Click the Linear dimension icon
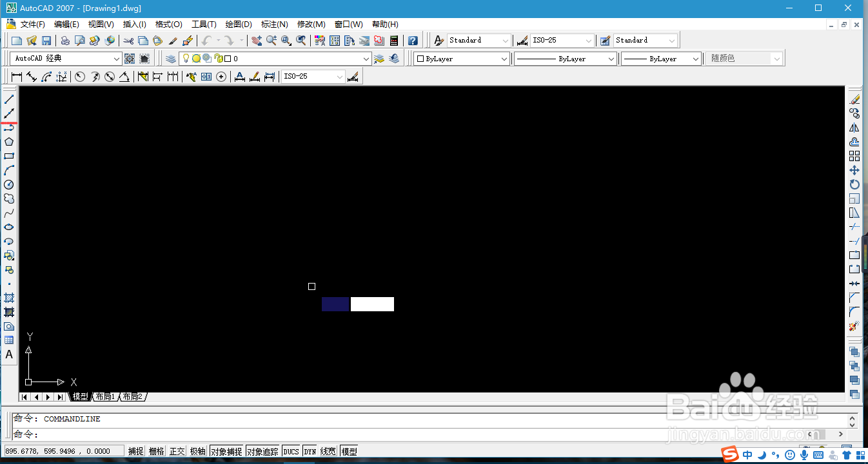The width and height of the screenshot is (868, 464). pyautogui.click(x=17, y=77)
